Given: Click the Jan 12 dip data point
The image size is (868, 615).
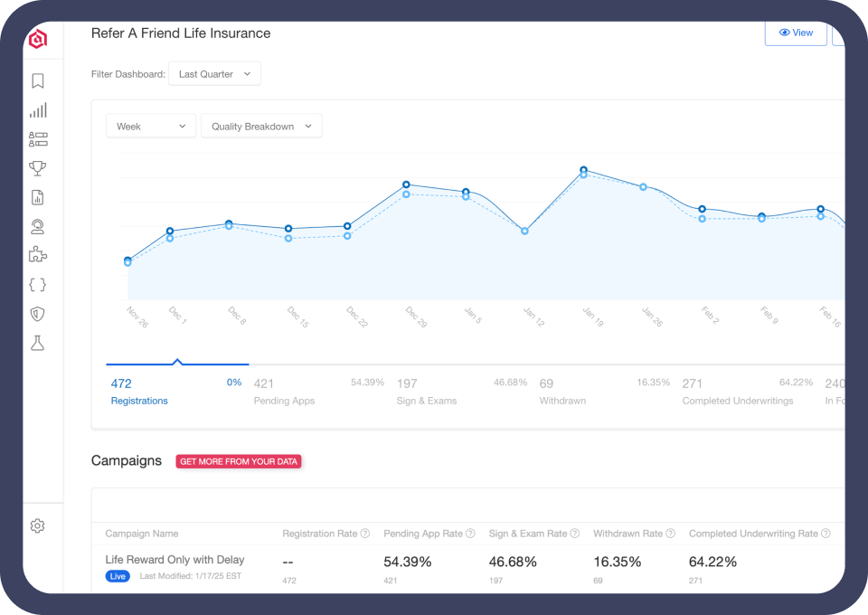Looking at the screenshot, I should (524, 231).
